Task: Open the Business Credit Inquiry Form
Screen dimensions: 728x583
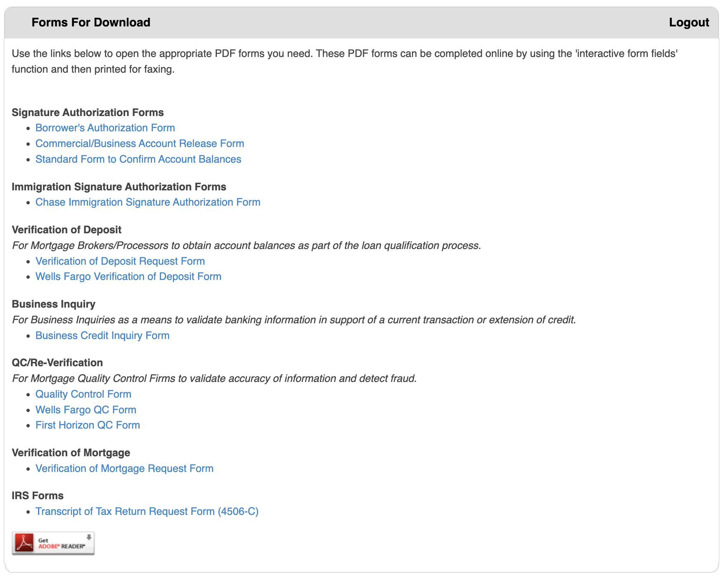Action: (102, 335)
